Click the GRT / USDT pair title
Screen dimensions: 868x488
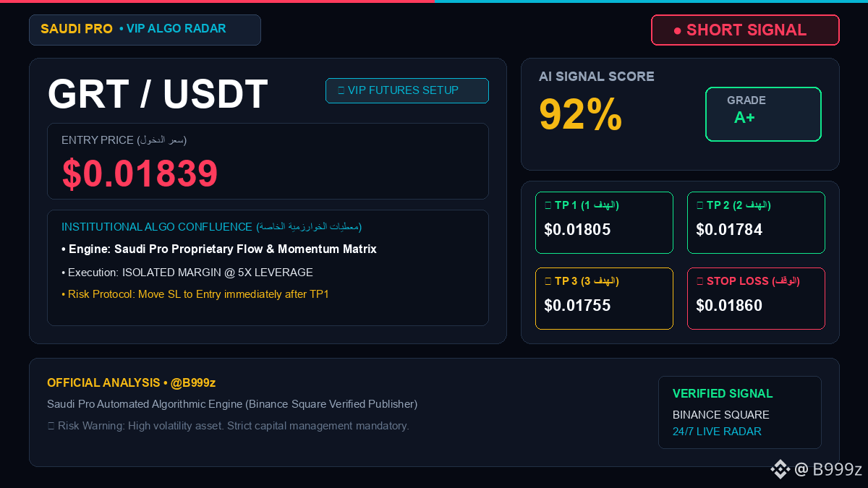point(158,94)
